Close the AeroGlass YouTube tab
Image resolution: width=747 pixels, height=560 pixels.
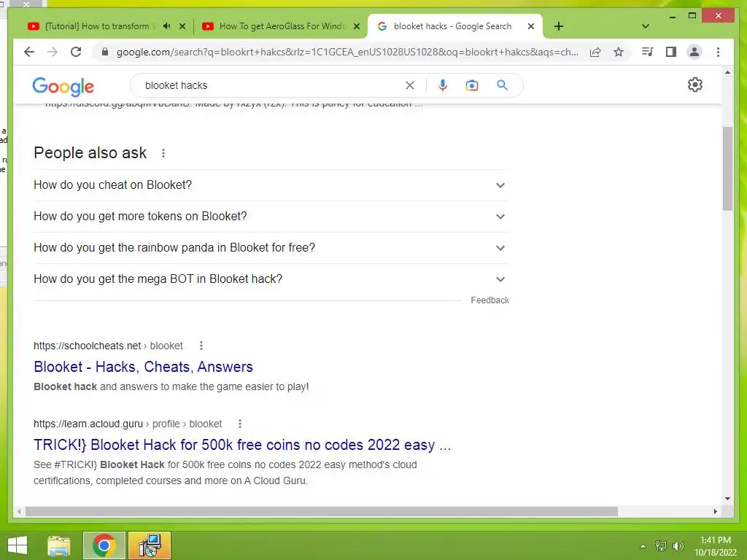pos(356,26)
